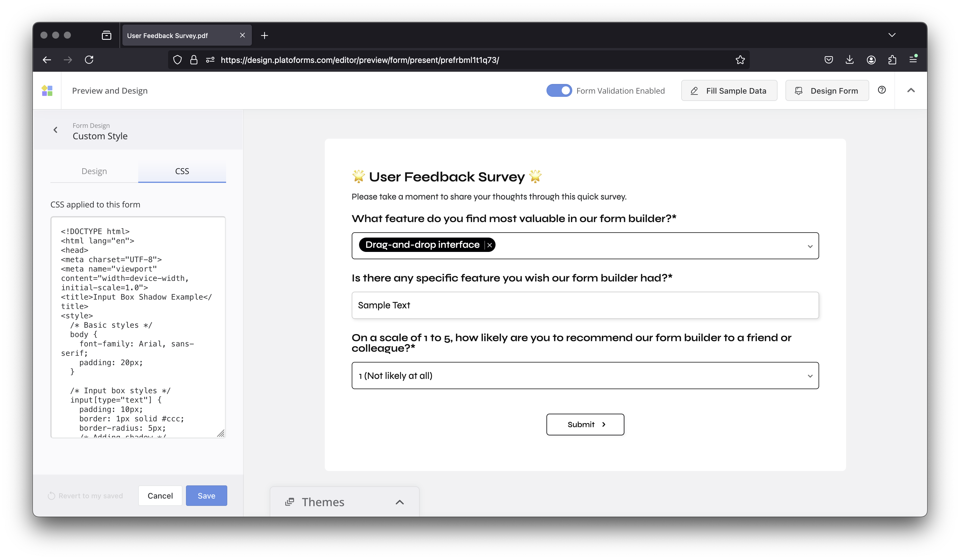
Task: Click the CSS text editor input area
Action: point(137,327)
